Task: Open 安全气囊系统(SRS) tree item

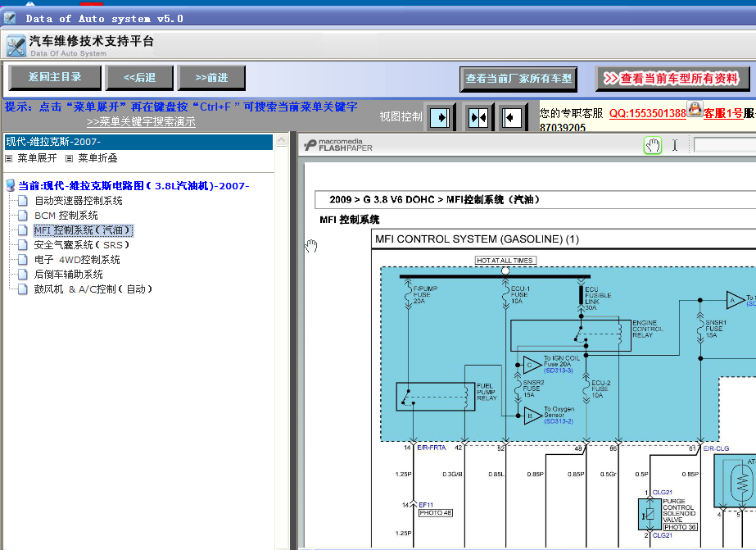Action: [x=81, y=245]
